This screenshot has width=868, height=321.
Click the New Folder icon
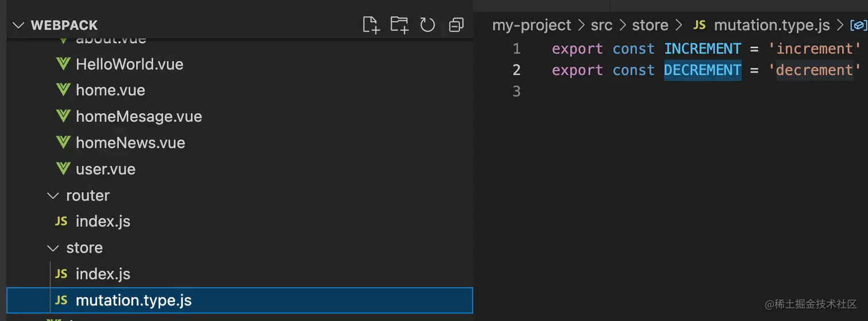click(x=399, y=25)
